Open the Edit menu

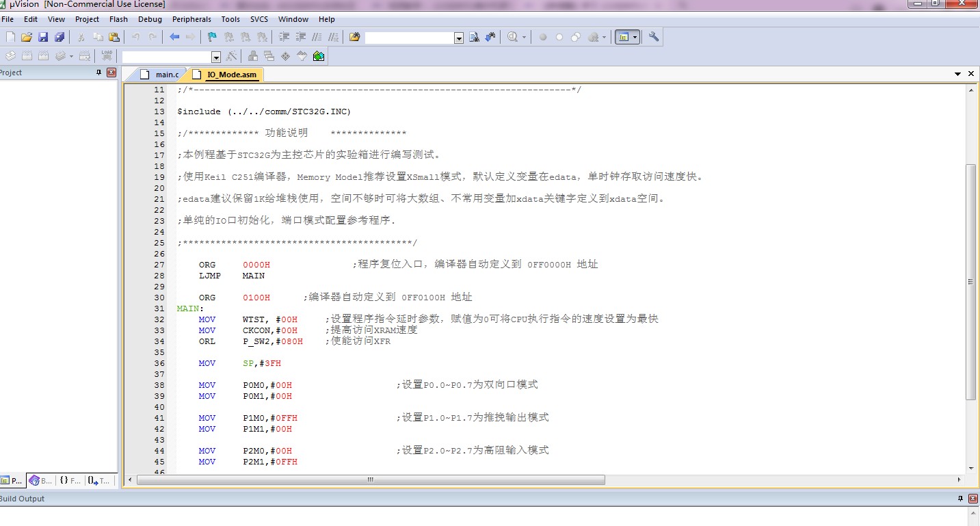pos(31,19)
